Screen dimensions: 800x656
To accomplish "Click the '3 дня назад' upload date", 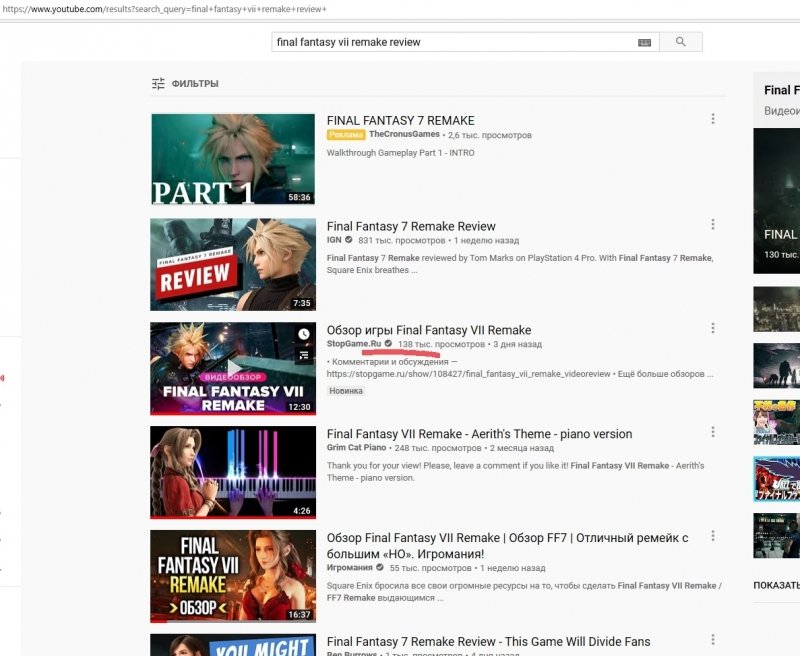I will [517, 344].
